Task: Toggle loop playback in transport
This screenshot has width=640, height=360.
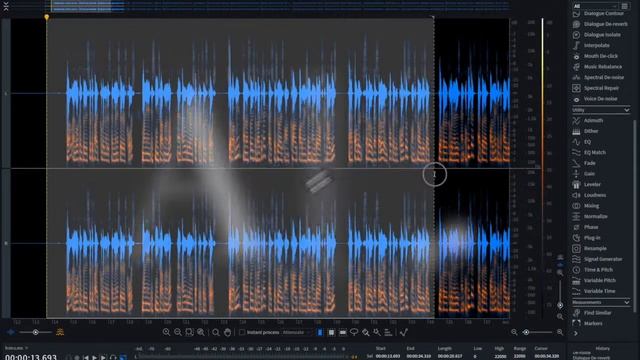Action: [x=113, y=358]
